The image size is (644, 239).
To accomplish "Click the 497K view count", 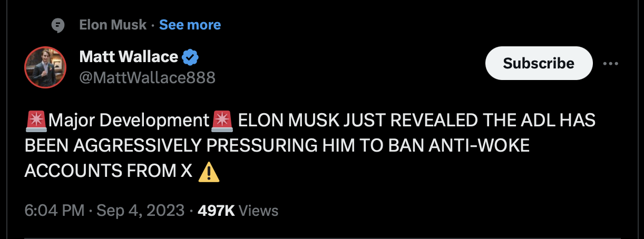I will (x=216, y=211).
